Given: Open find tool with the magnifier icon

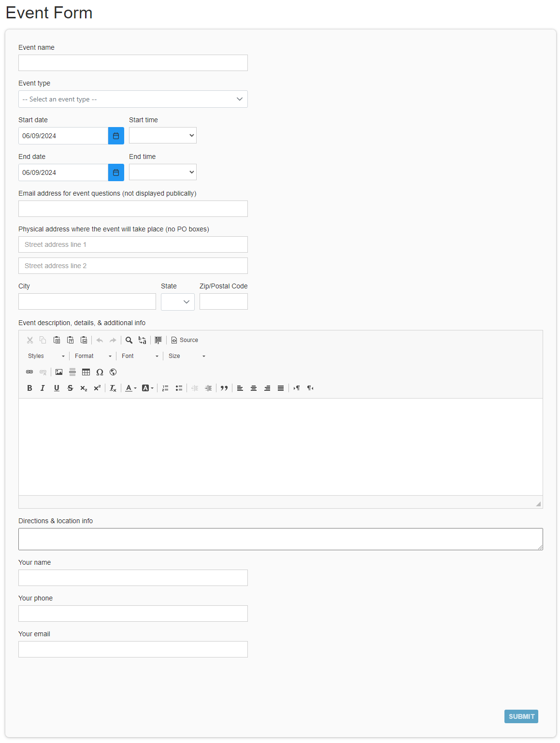Looking at the screenshot, I should pos(129,340).
